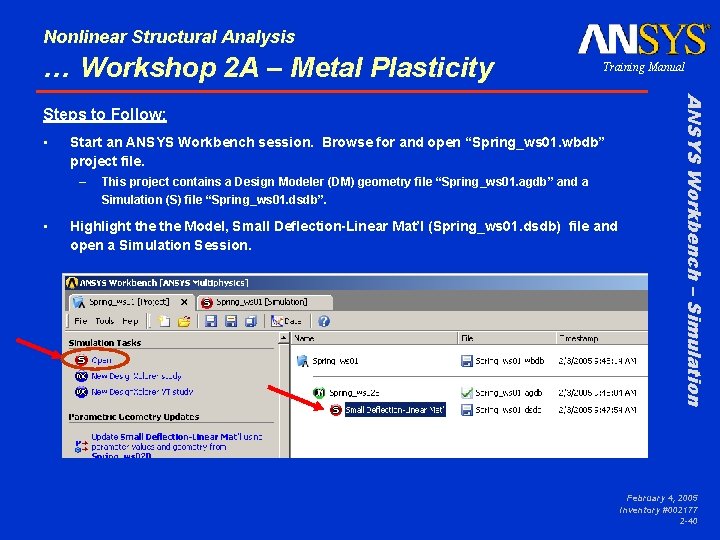This screenshot has height=540, width=720.
Task: Click the New DesignXplorer study link
Action: point(136,376)
